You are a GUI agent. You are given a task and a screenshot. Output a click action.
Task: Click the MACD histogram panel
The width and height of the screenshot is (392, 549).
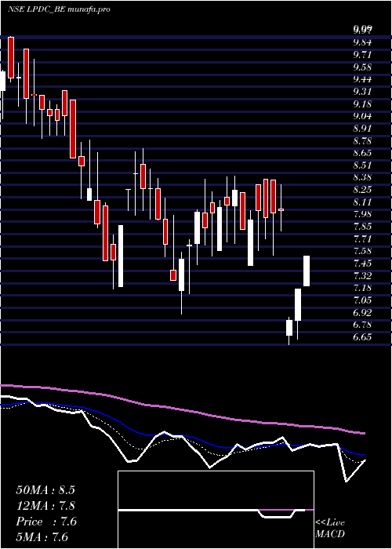tap(216, 510)
